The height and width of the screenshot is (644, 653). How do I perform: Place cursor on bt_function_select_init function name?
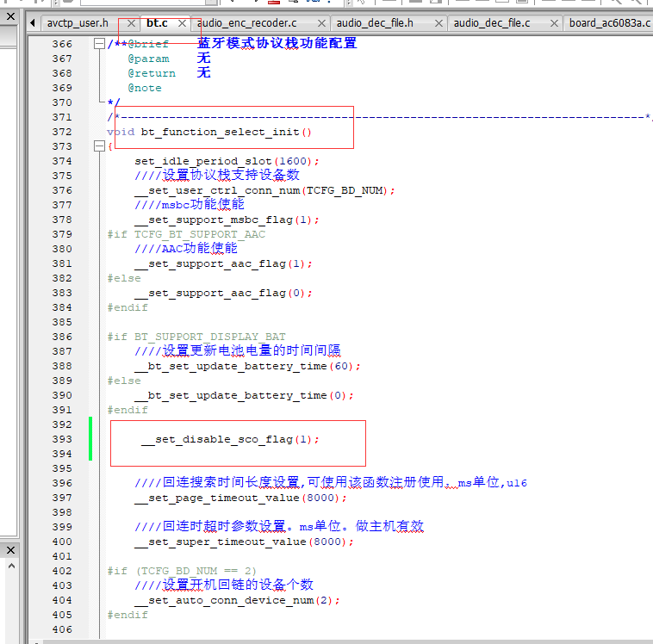click(220, 132)
